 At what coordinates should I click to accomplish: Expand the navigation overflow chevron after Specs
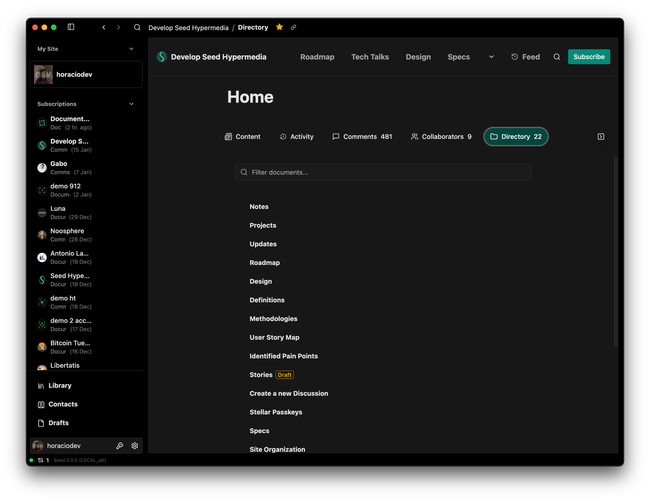click(x=491, y=57)
